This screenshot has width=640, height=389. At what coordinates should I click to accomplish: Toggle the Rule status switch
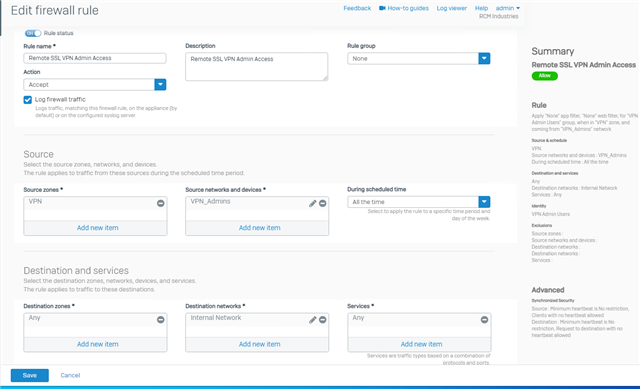[x=33, y=33]
